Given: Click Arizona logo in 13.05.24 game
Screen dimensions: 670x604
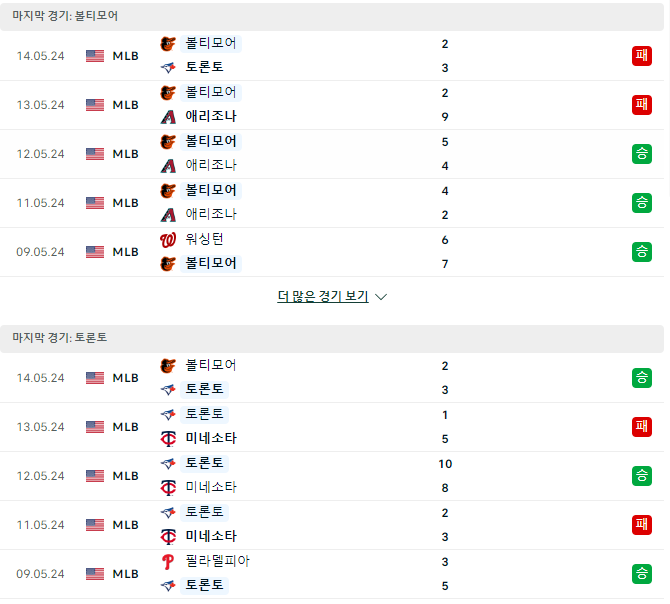Looking at the screenshot, I should coord(168,117).
